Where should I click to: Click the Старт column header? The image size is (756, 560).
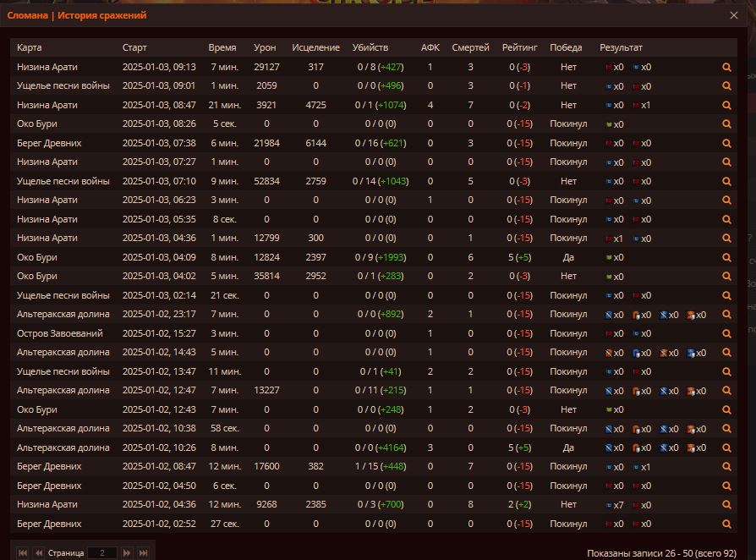134,47
